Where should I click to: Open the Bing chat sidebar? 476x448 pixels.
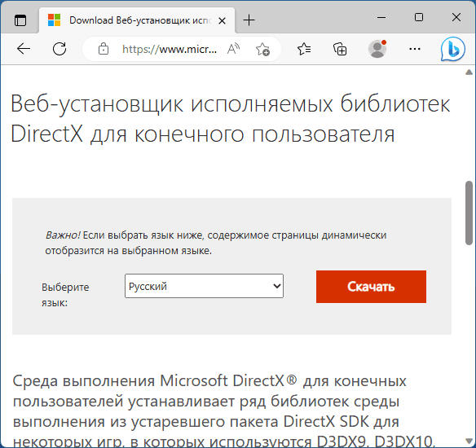453,49
